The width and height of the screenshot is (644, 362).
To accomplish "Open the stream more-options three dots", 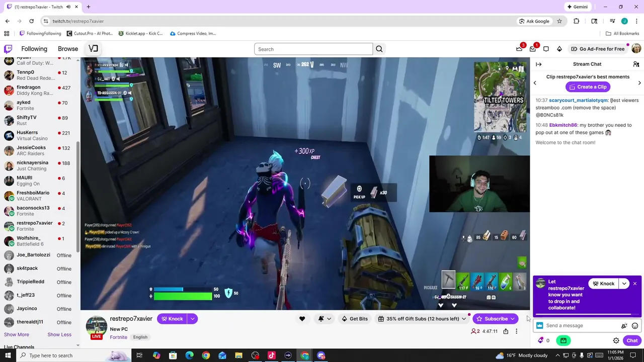I will click(x=516, y=331).
